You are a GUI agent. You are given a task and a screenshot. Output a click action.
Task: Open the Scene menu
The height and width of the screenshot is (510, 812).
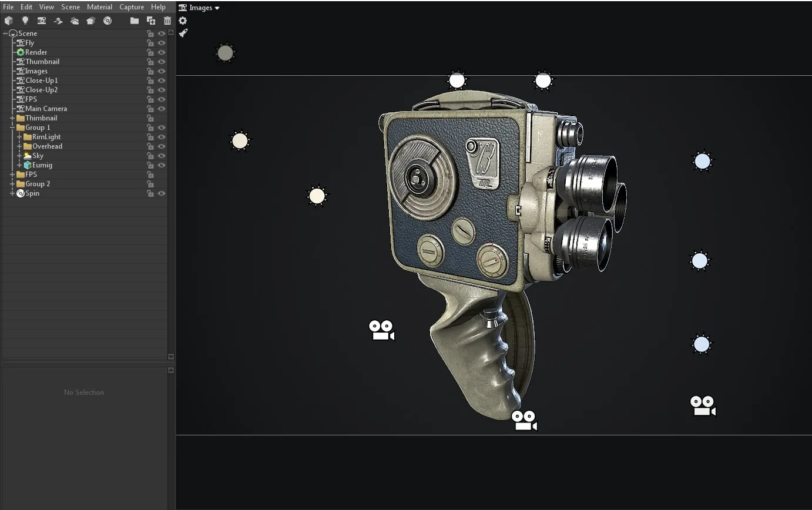click(71, 7)
